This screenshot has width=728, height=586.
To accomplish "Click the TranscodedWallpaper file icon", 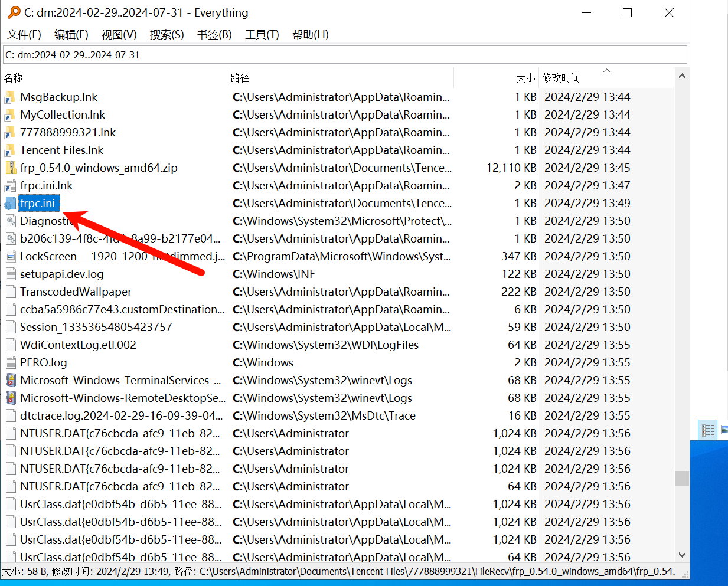I will coord(10,292).
